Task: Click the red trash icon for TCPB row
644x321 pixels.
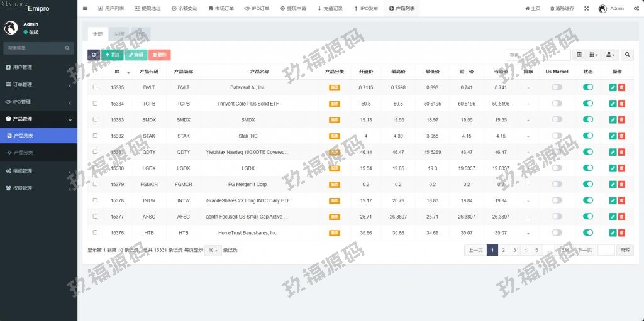Action: (x=621, y=104)
